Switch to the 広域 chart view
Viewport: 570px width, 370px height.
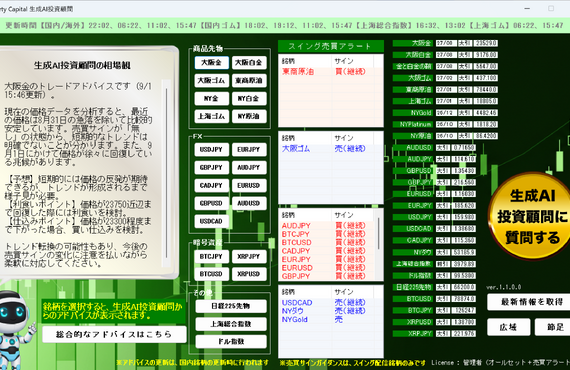509,327
